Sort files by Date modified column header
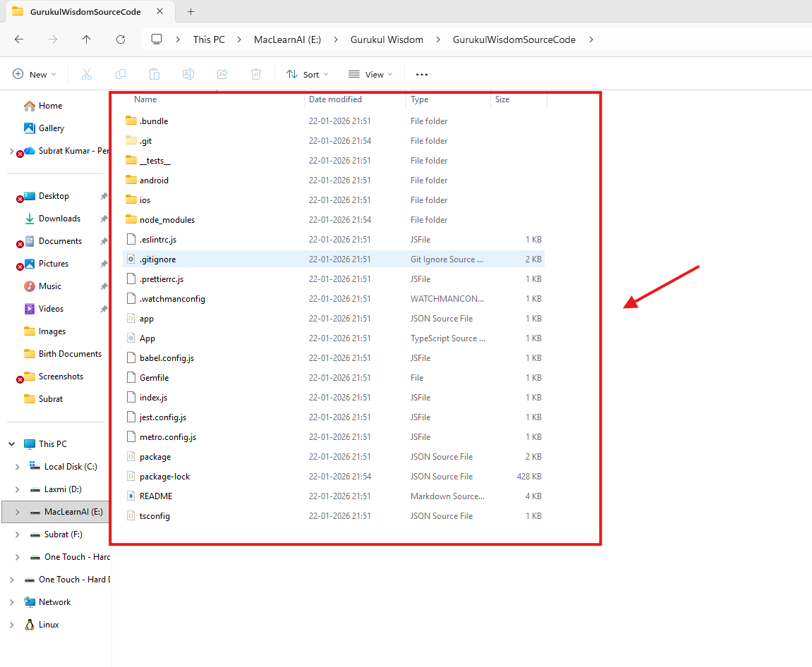The height and width of the screenshot is (667, 812). [x=335, y=99]
